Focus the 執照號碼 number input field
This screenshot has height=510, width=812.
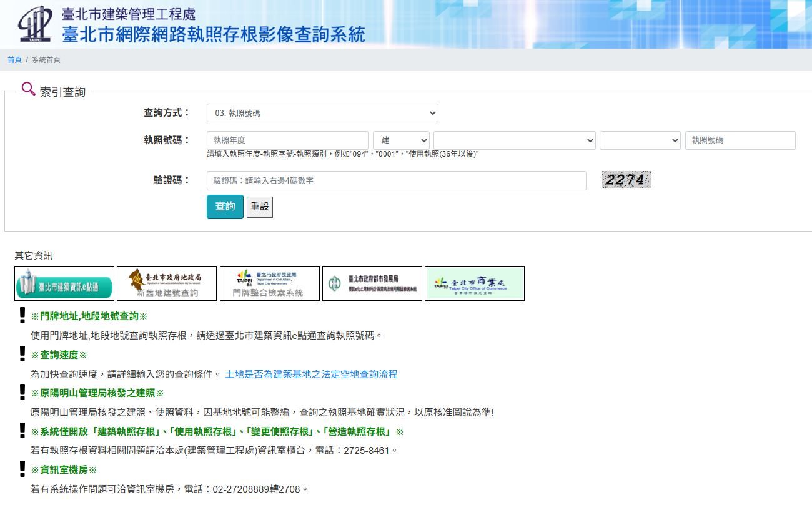point(740,140)
